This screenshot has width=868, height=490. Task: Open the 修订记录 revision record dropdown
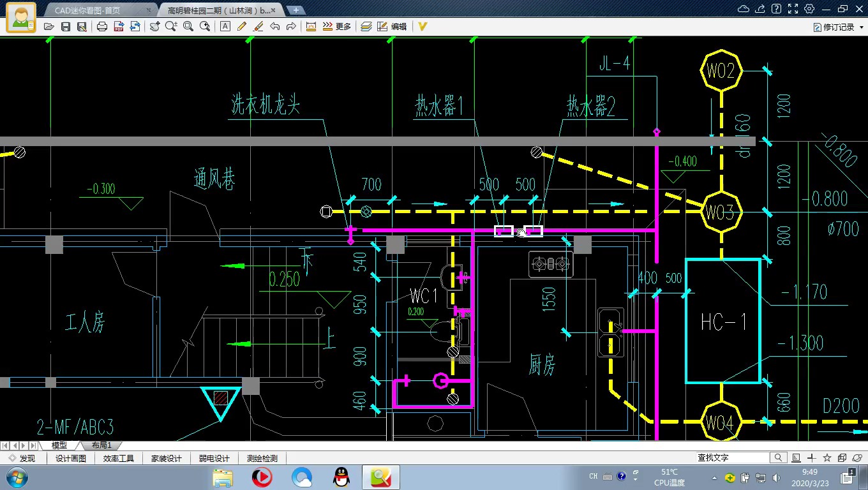pyautogui.click(x=838, y=27)
